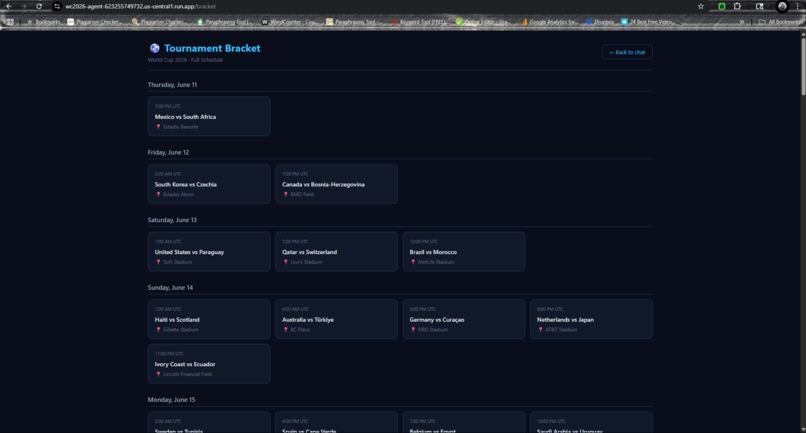Viewport: 806px width, 433px height.
Task: Click the Monday, June 15 date header
Action: [171, 400]
